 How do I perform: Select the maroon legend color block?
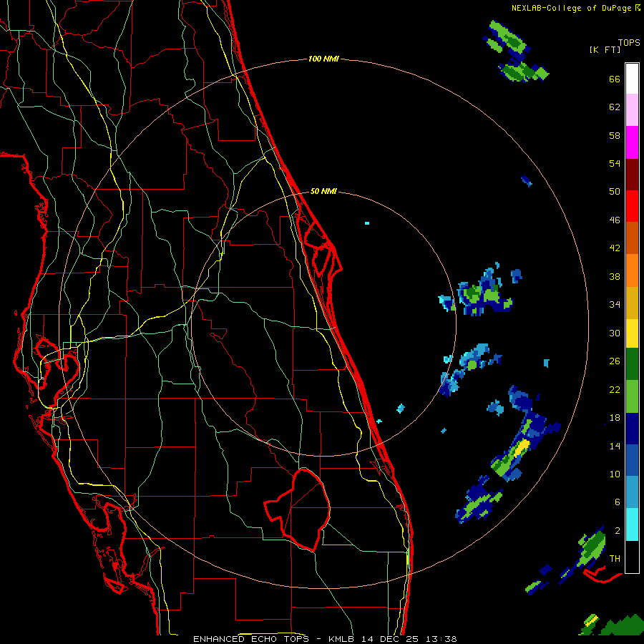pos(632,175)
